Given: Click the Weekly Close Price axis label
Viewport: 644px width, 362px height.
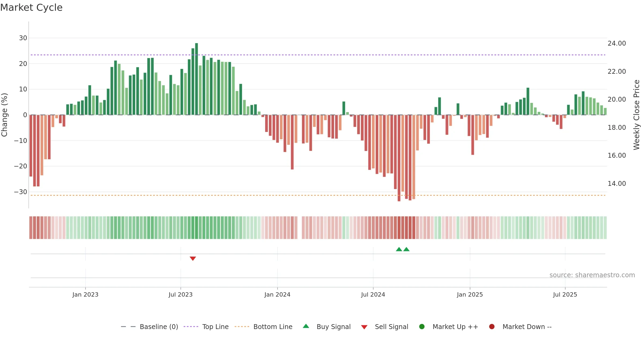Looking at the screenshot, I should coord(636,115).
